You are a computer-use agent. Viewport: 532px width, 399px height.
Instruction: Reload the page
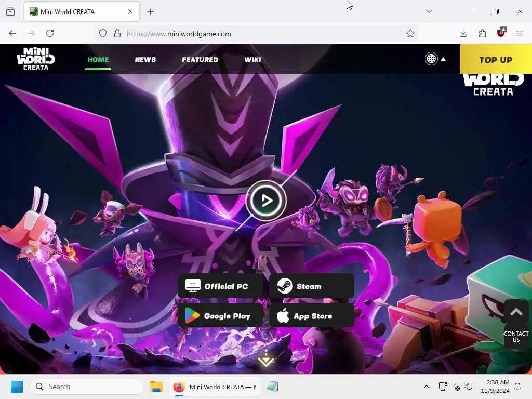point(50,33)
